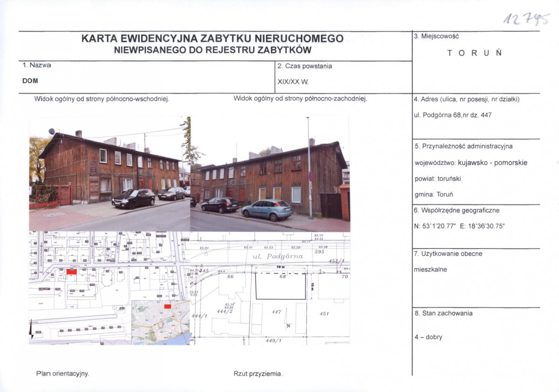Click the subtitle 'NIEWPISANEGO DO REJESTRU ZABYTKÓW'
This screenshot has height=392, width=559.
(x=213, y=50)
